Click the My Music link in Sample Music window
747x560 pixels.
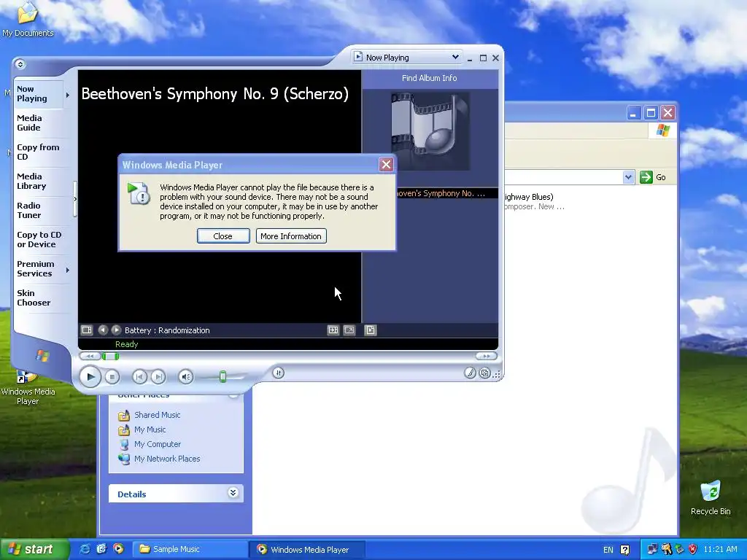(150, 429)
